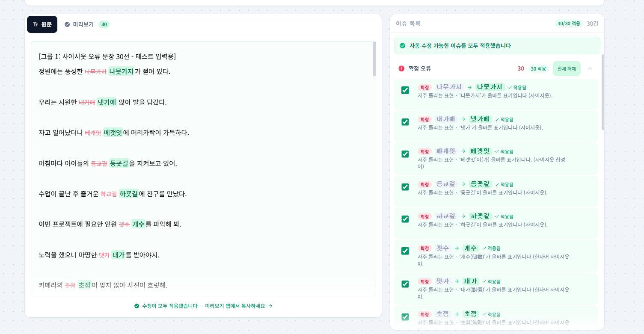The height and width of the screenshot is (334, 644).
Task: Click the text editor panel scrollbar
Action: click(374, 59)
